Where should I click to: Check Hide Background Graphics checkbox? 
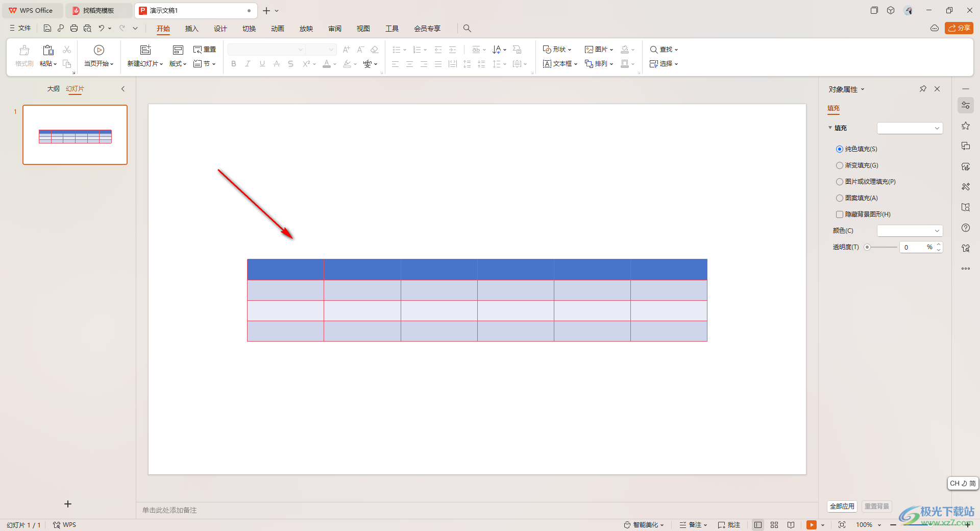840,214
